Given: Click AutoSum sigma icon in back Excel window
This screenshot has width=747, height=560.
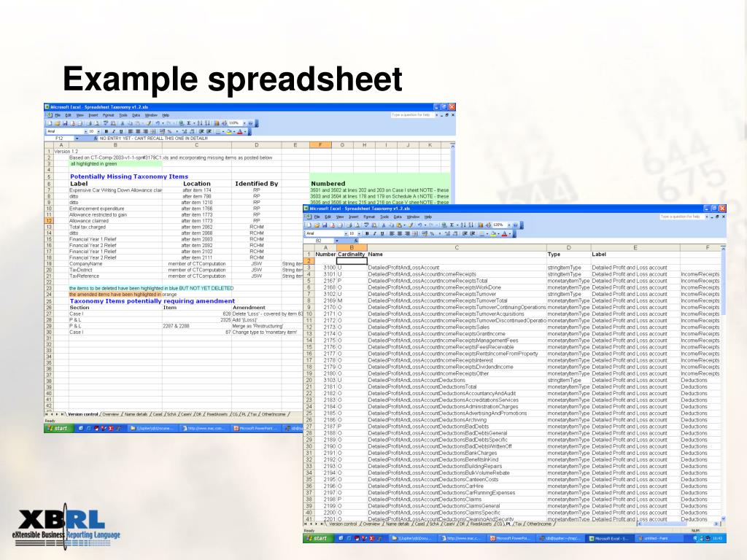Looking at the screenshot, I should (189, 123).
